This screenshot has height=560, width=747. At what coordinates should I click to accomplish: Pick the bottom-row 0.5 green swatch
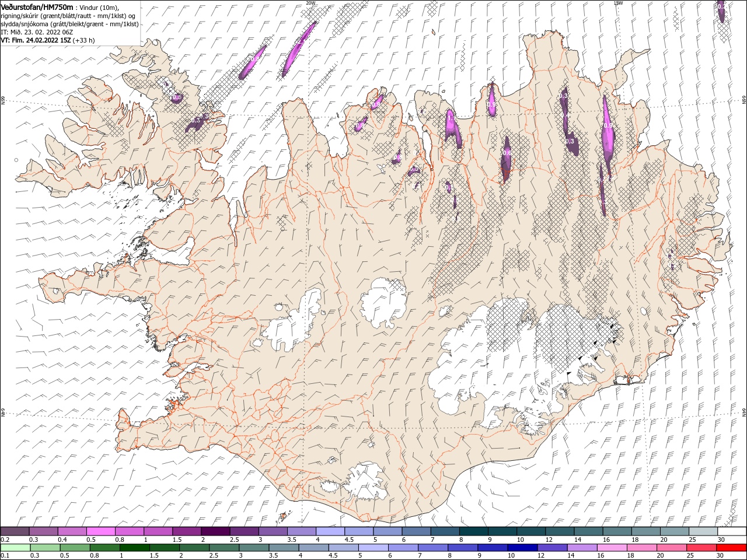[75, 548]
